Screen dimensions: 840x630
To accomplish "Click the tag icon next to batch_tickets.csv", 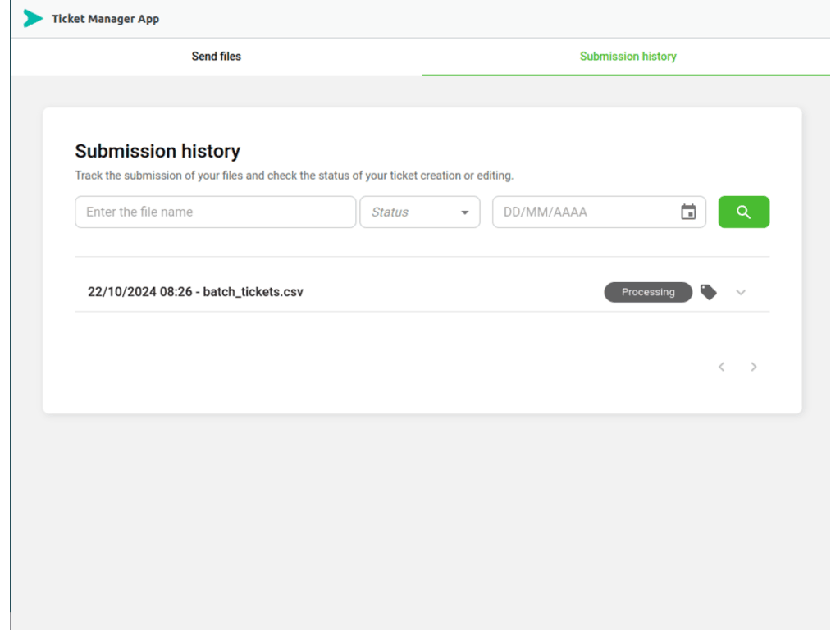I will tap(708, 292).
